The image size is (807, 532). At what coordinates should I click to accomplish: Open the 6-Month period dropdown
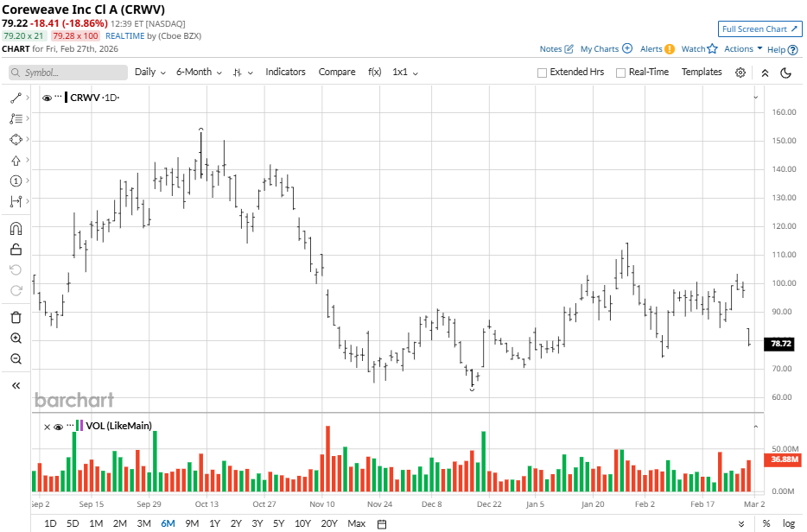click(199, 72)
